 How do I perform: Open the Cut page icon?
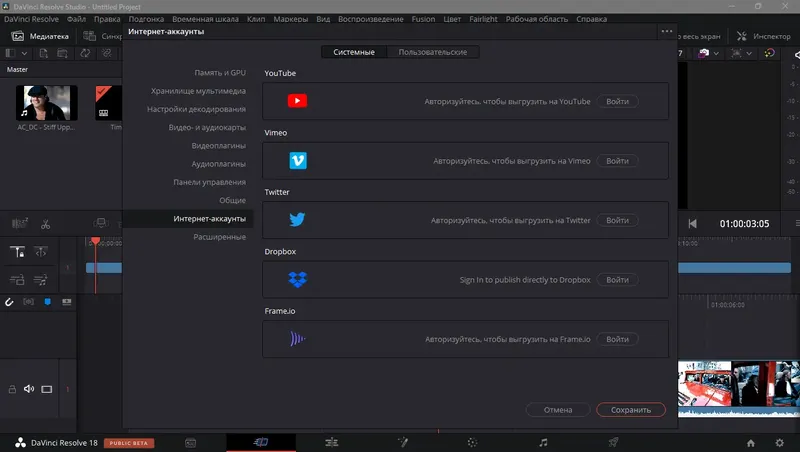(261, 442)
